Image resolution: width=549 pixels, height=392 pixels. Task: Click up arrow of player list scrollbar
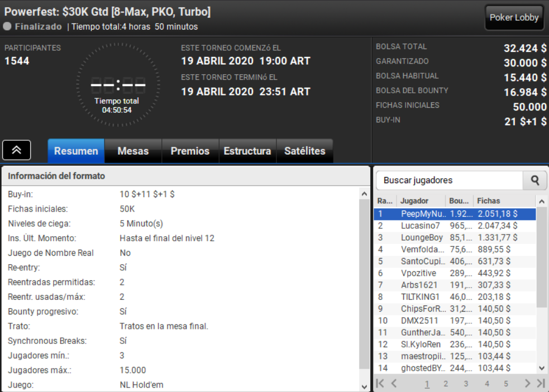[x=542, y=201]
